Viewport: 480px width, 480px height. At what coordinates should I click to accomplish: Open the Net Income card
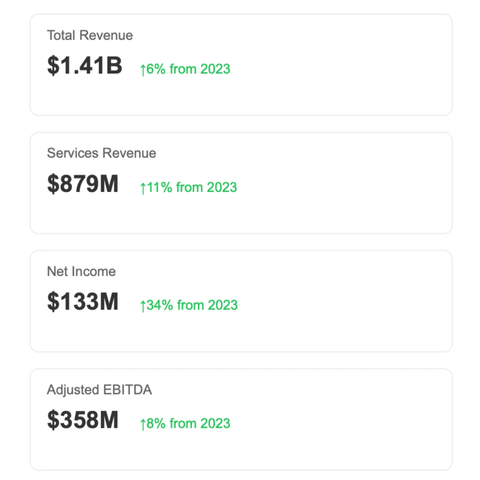click(x=241, y=301)
